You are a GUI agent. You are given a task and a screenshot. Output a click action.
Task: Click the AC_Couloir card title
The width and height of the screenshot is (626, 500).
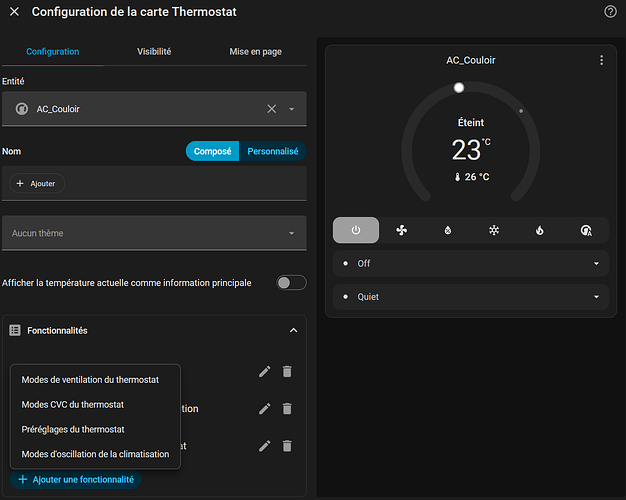click(471, 60)
